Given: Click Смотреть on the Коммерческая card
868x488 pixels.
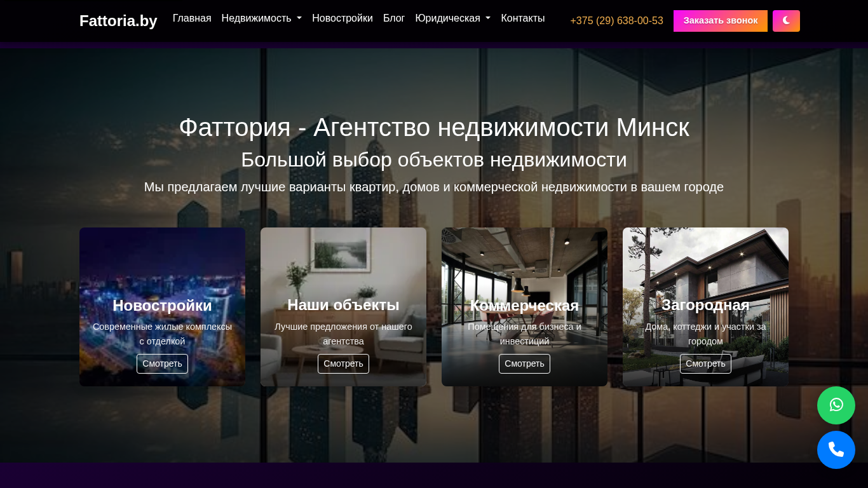Looking at the screenshot, I should [524, 364].
